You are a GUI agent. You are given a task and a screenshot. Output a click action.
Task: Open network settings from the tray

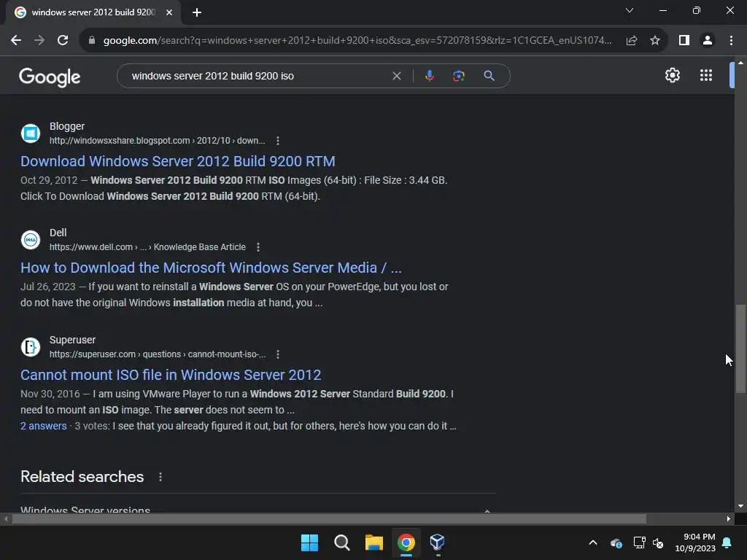639,542
